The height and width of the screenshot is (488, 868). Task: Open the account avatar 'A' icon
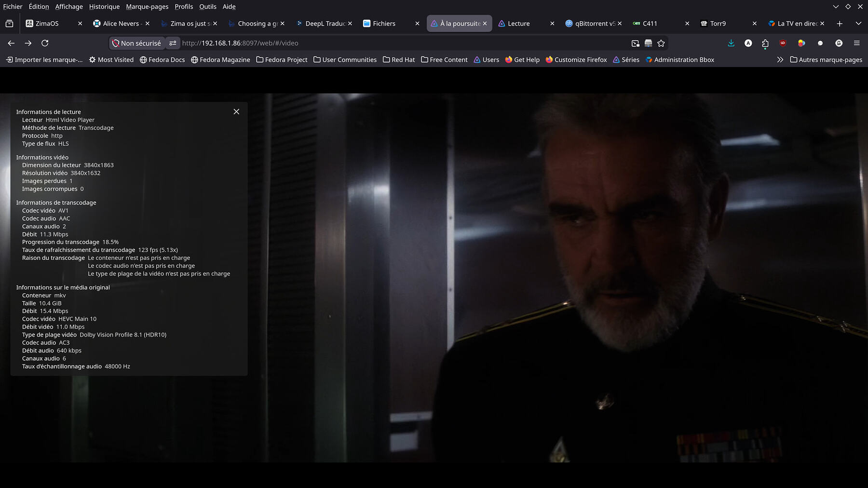[x=748, y=43]
